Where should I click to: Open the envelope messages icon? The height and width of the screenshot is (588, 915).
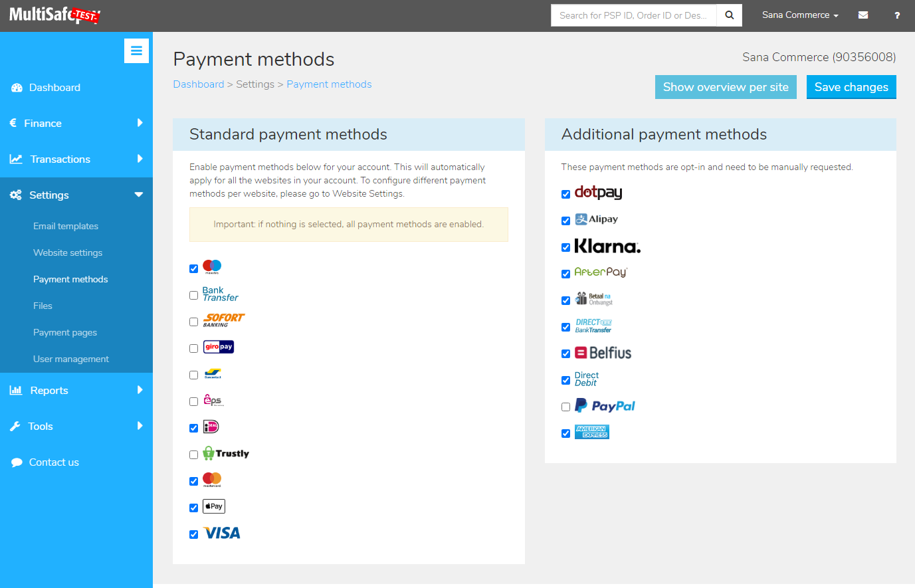[863, 15]
